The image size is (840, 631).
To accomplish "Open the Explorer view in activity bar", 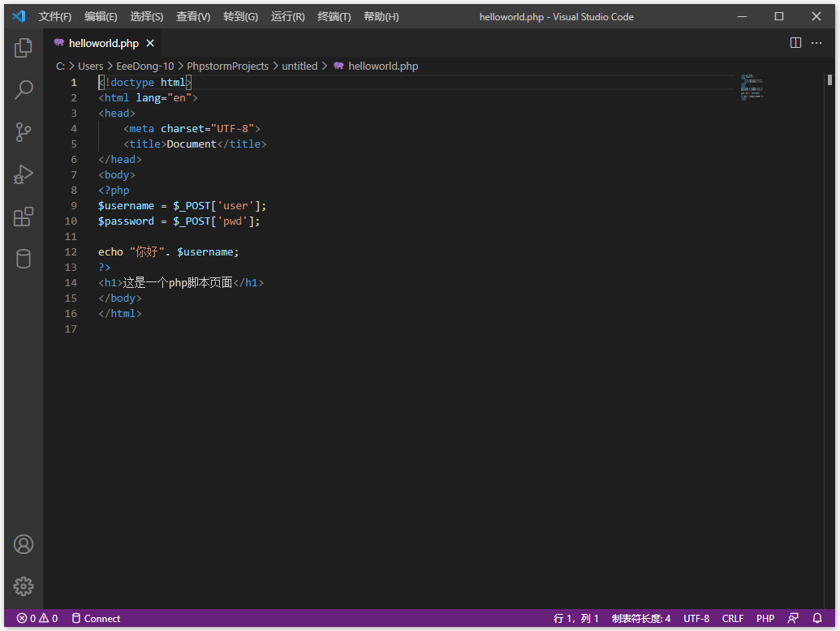I will [24, 48].
